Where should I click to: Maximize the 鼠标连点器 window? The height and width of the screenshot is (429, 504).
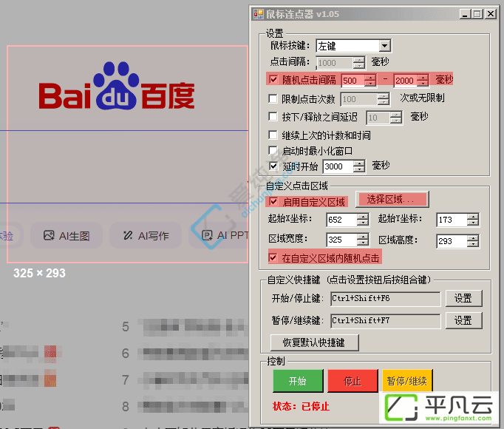point(477,14)
